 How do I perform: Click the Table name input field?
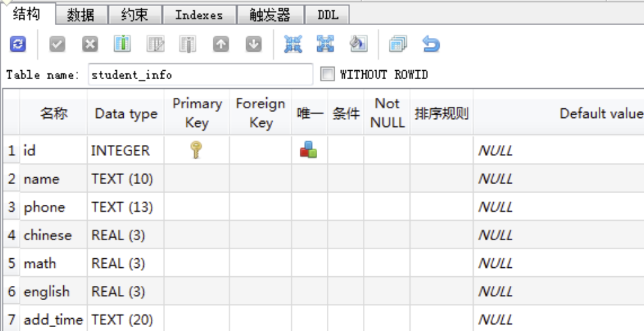(200, 75)
